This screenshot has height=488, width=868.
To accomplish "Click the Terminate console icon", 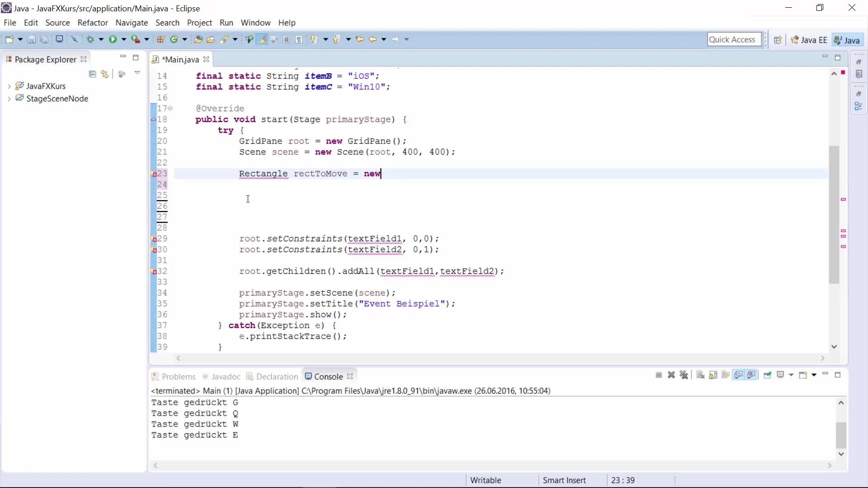I will click(x=659, y=375).
